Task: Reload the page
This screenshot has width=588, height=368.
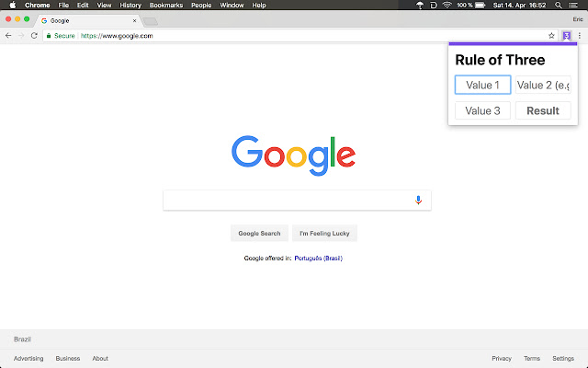Action: tap(34, 36)
